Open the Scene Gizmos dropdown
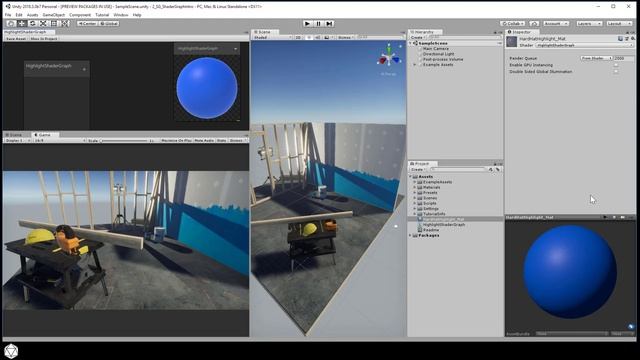 346,38
